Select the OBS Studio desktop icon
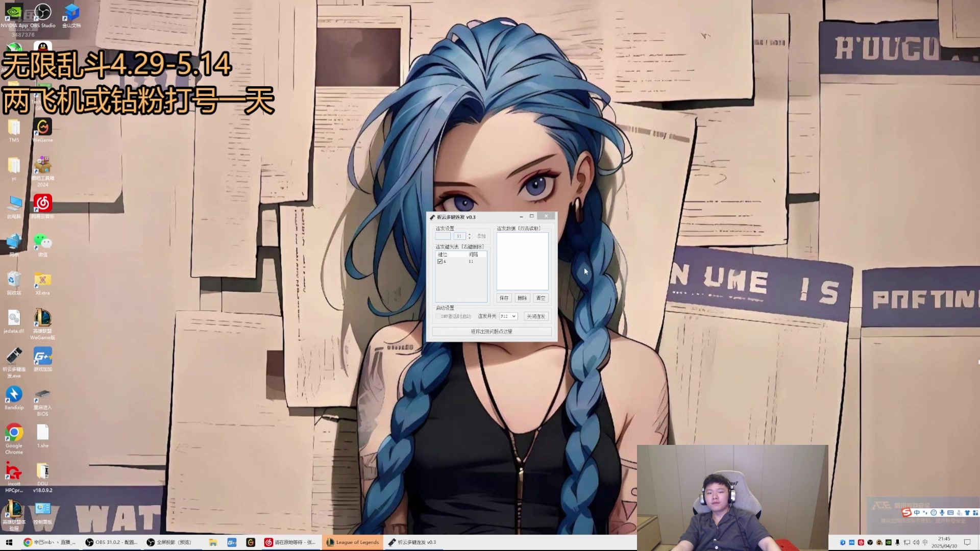Screen dimensions: 980x551 click(43, 13)
